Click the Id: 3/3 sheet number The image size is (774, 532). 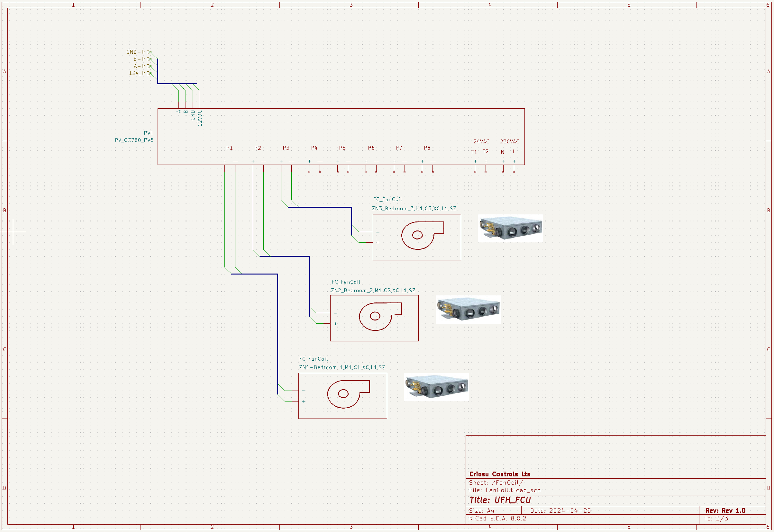click(x=717, y=518)
